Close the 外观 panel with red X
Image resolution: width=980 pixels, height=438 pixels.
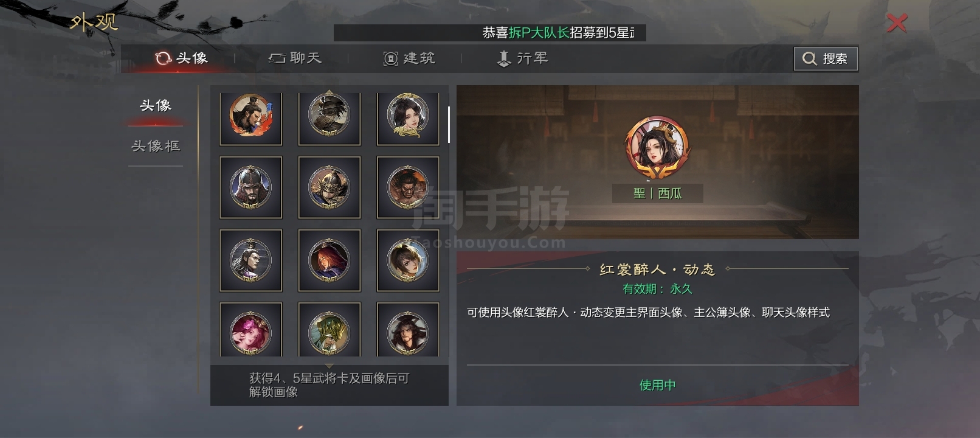(x=897, y=23)
